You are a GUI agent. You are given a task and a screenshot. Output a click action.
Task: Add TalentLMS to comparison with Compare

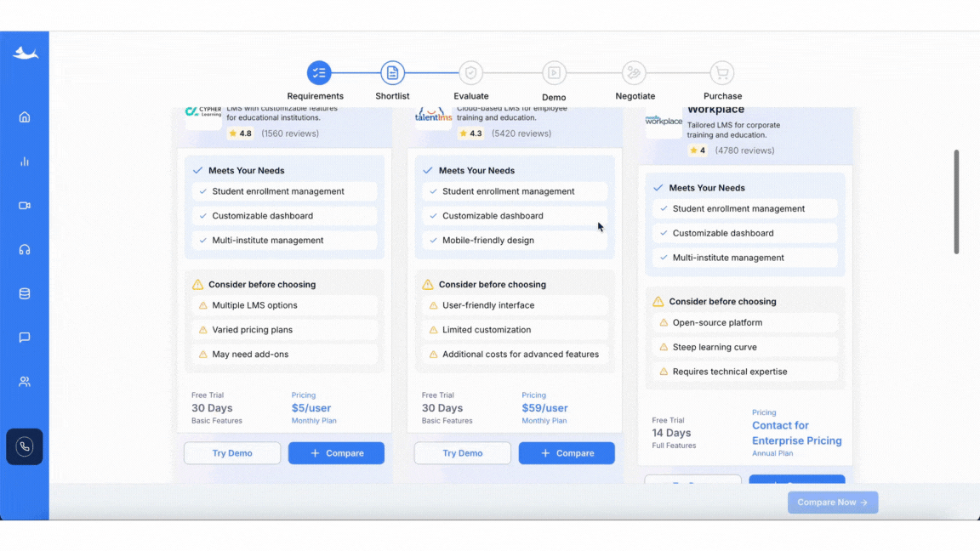click(x=567, y=453)
